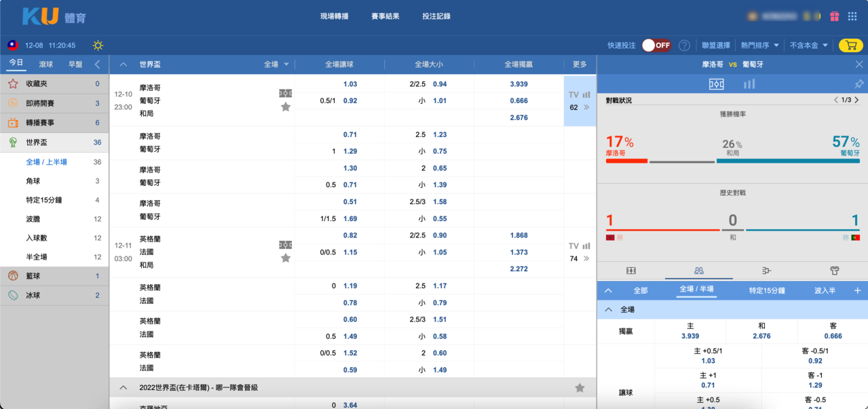This screenshot has height=409, width=868.
Task: Switch to the 滾球 tab
Action: (46, 64)
